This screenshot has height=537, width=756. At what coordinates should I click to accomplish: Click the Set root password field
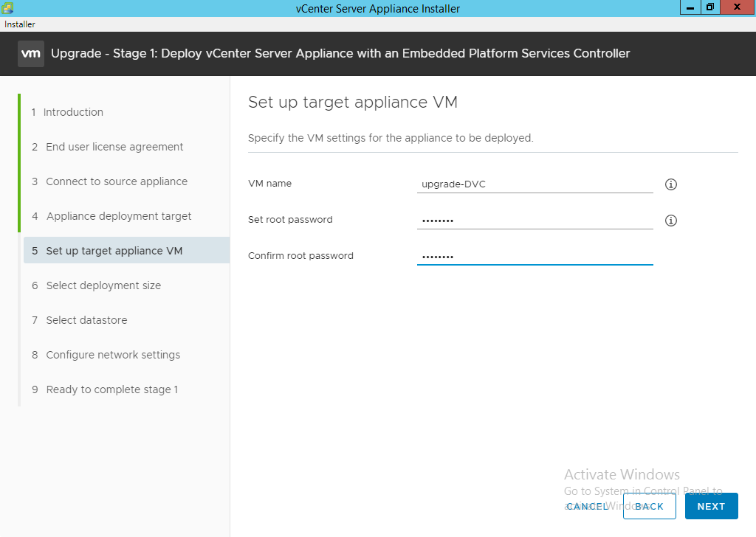click(x=535, y=221)
